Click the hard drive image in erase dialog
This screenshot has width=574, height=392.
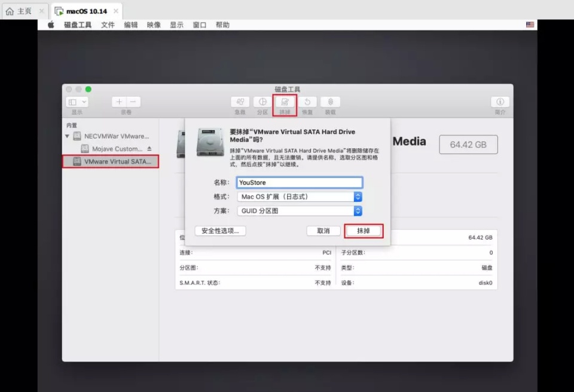tap(210, 142)
